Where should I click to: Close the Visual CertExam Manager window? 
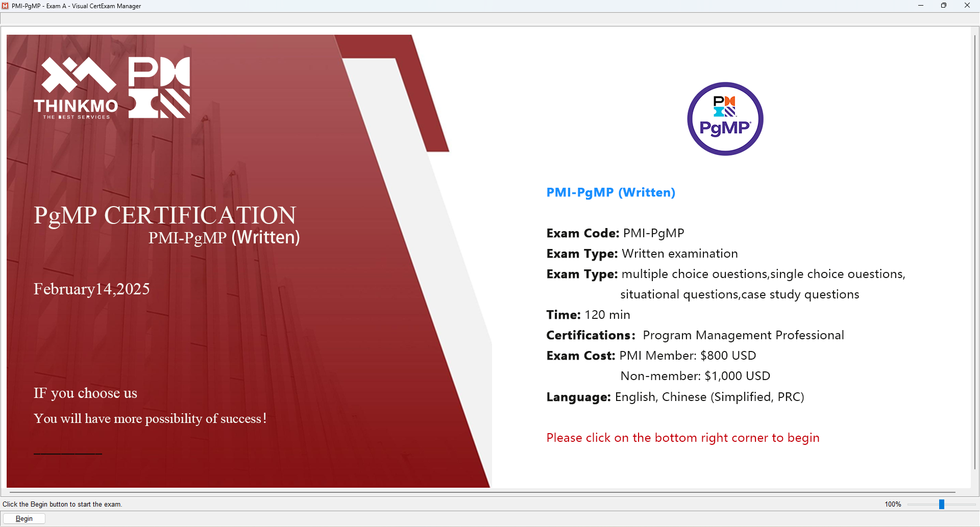967,6
